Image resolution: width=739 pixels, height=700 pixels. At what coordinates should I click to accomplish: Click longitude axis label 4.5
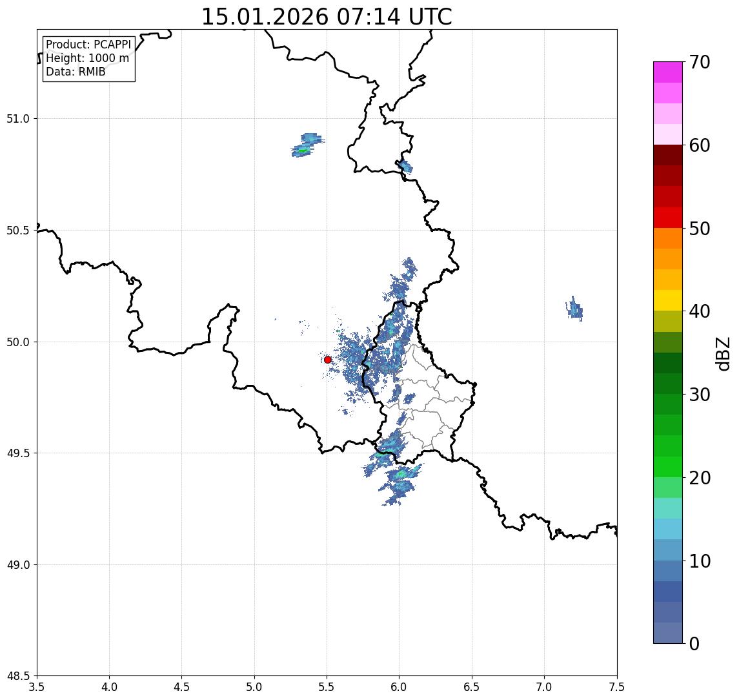(x=182, y=687)
